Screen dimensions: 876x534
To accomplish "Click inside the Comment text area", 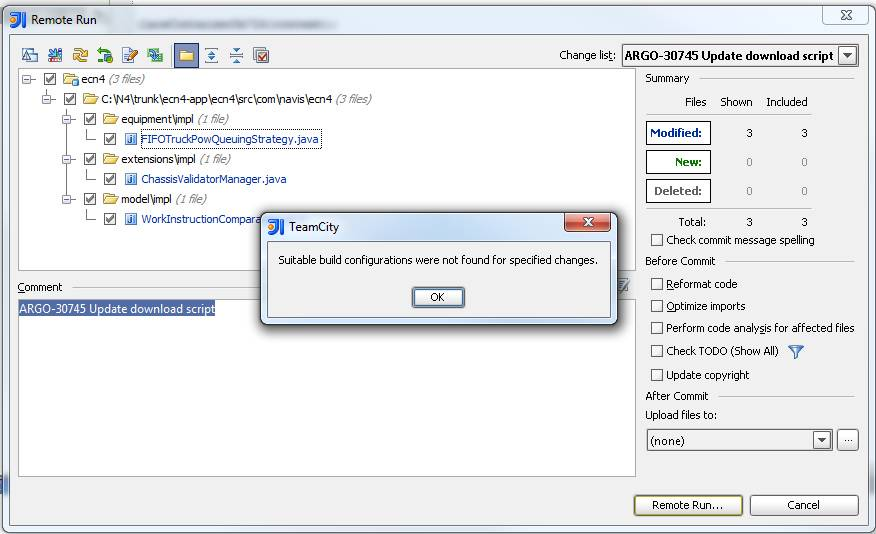I will (x=327, y=388).
